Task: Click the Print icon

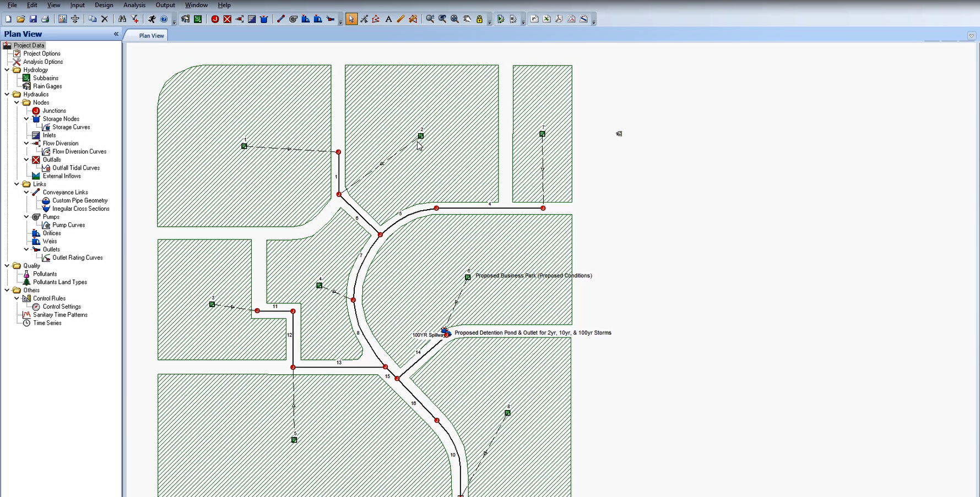Action: click(x=45, y=19)
